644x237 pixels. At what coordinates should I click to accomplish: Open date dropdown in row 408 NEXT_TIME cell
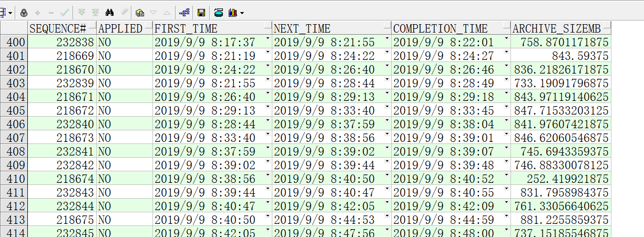click(x=387, y=148)
